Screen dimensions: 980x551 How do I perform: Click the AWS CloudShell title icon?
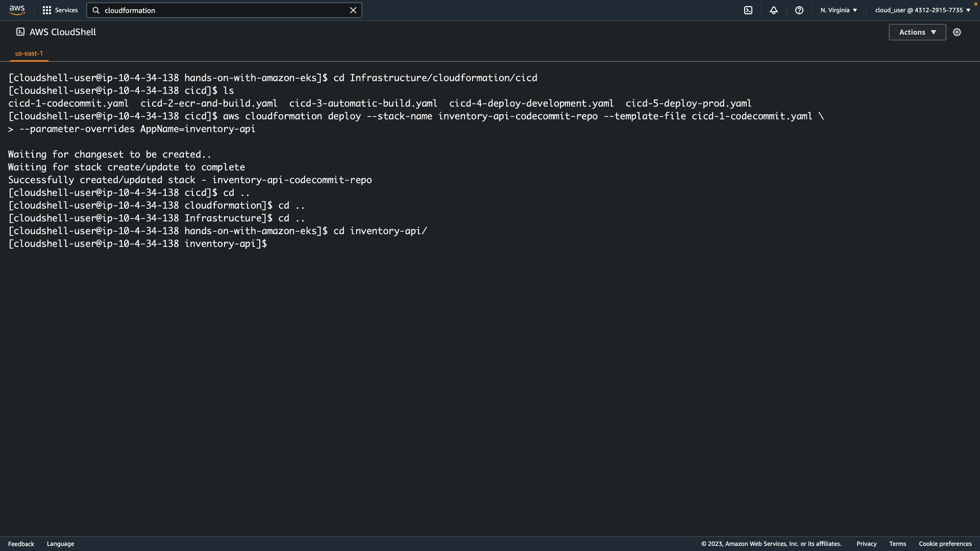click(x=20, y=32)
